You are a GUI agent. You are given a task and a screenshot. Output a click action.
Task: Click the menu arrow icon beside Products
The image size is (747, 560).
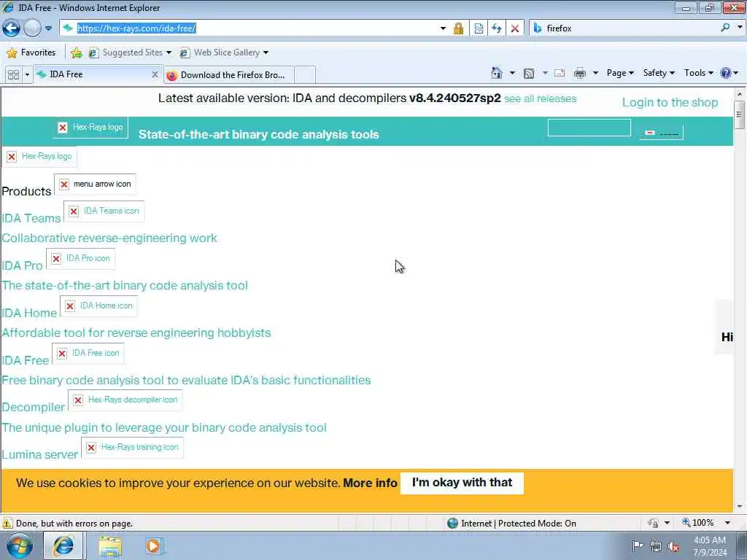point(95,184)
